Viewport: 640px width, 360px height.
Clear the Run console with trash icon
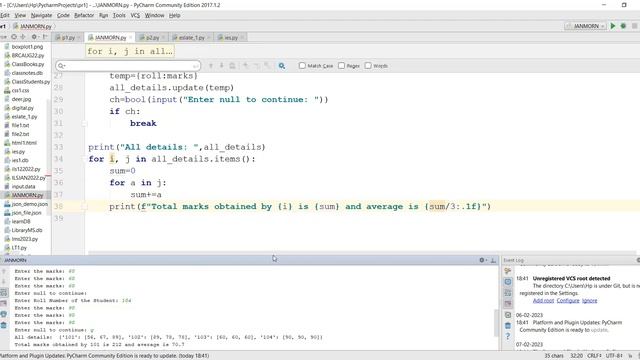click(4, 325)
